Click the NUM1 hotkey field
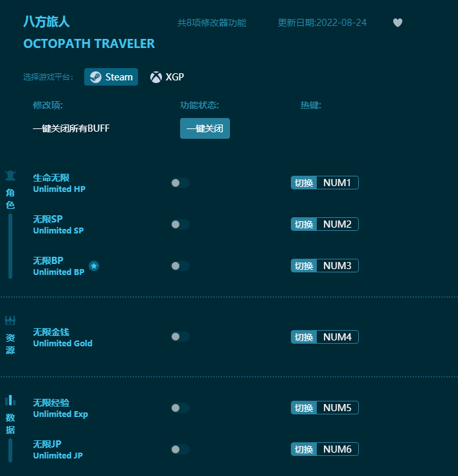Image resolution: width=458 pixels, height=476 pixels. [x=338, y=183]
